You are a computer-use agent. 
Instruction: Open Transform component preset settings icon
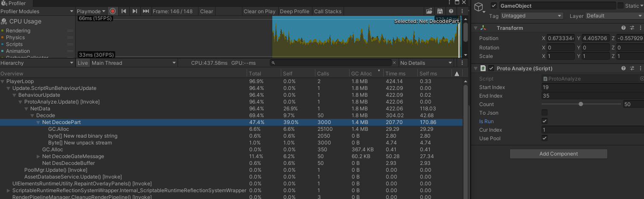pos(632,28)
